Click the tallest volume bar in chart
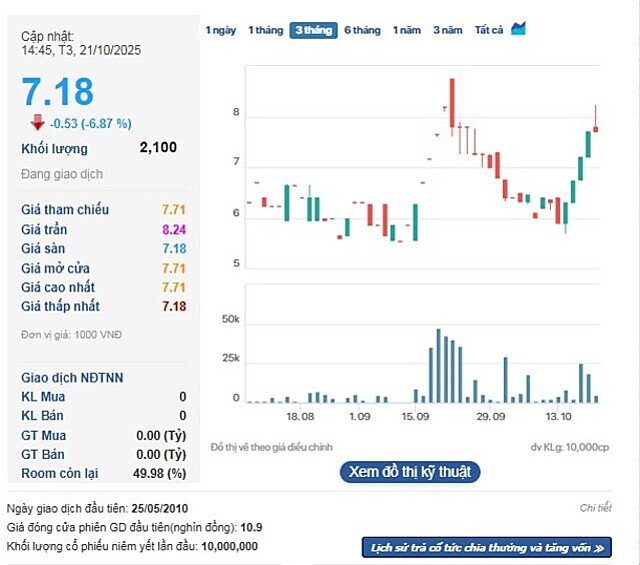This screenshot has height=565, width=640. coord(438,365)
